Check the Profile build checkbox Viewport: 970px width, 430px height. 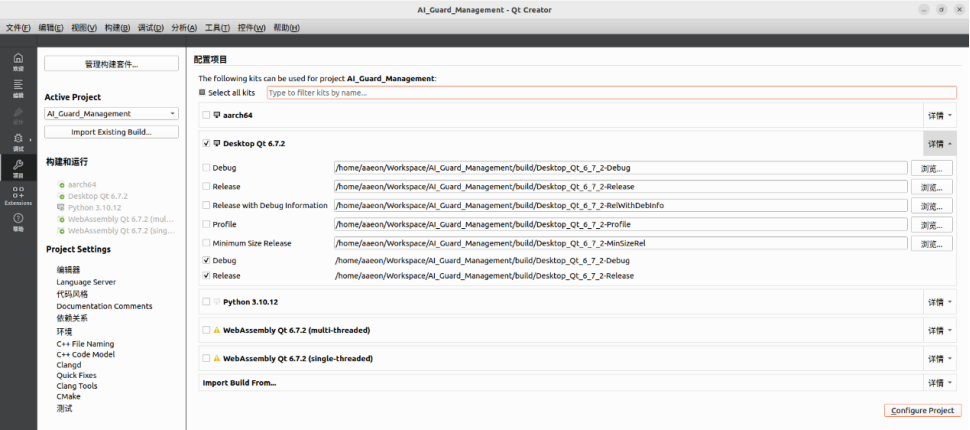tap(206, 225)
